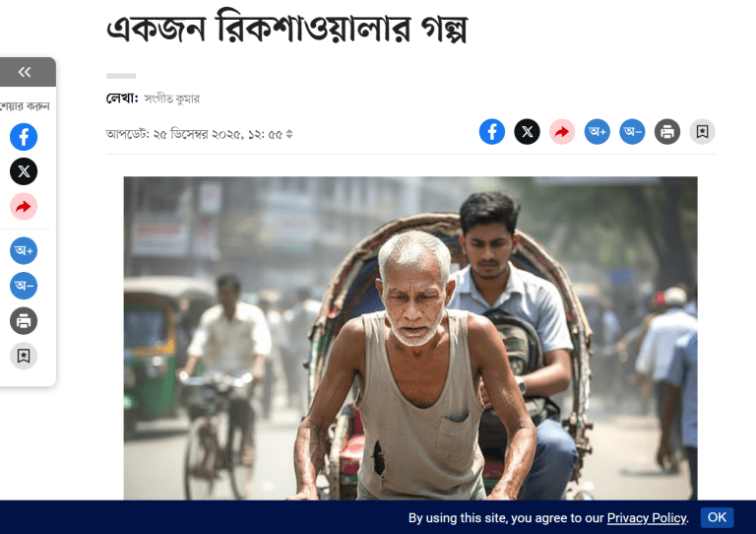Decrease font size from sidebar
This screenshot has width=756, height=534.
click(x=24, y=286)
